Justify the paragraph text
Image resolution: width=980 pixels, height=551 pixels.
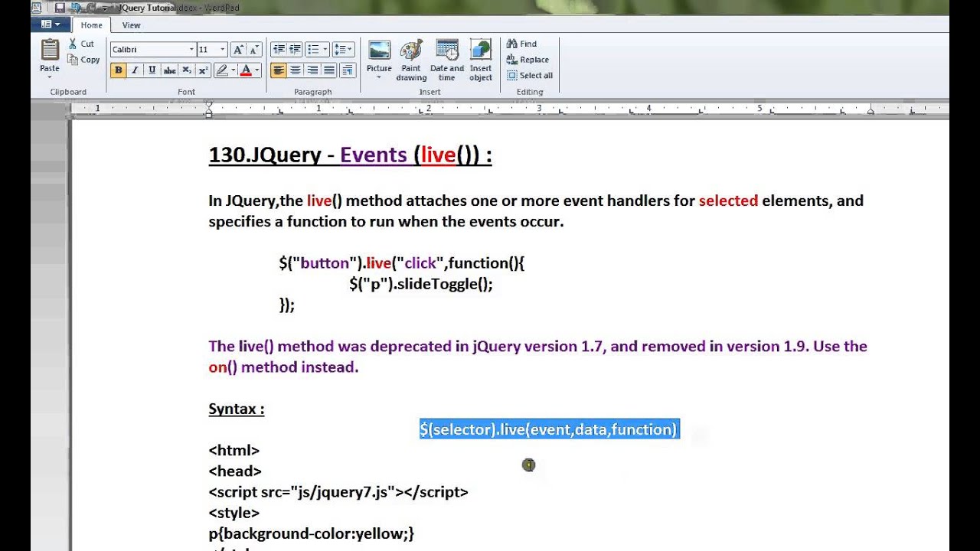[x=328, y=70]
